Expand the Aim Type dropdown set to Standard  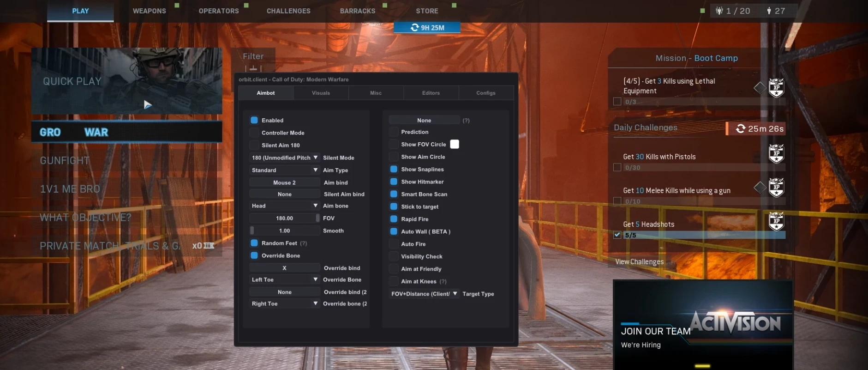[x=285, y=170]
